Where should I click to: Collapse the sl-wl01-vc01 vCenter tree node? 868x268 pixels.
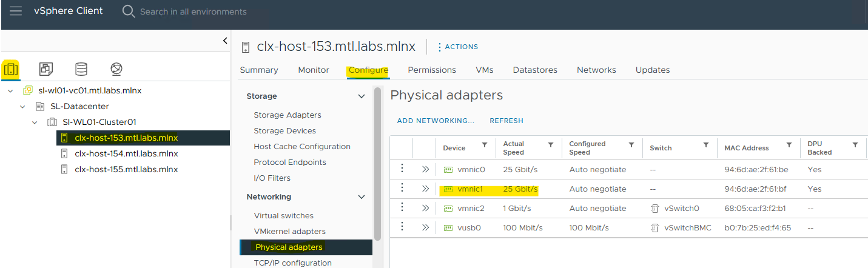coord(10,90)
